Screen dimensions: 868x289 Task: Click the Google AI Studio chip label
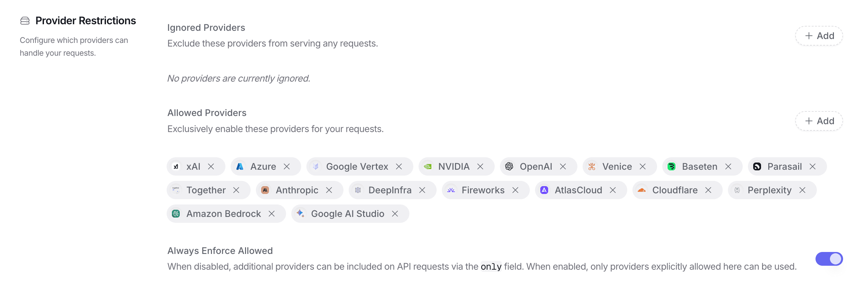[x=348, y=214]
